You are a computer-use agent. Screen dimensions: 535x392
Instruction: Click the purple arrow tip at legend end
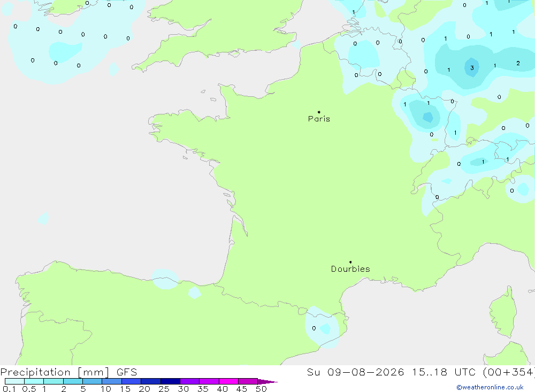point(267,382)
